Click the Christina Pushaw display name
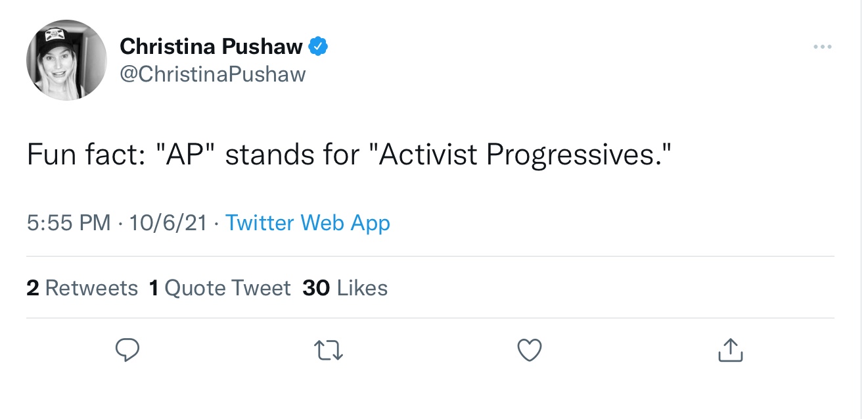Screen dimensions: 868x419 tap(211, 47)
